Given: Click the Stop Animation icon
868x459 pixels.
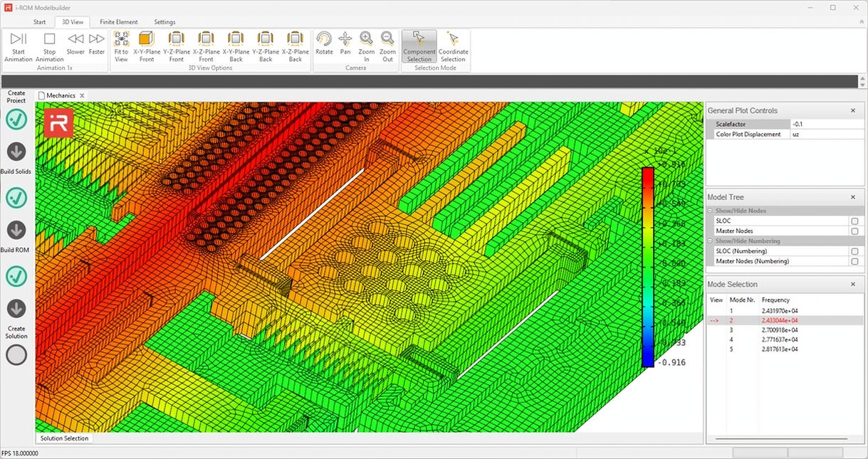Looking at the screenshot, I should (49, 38).
